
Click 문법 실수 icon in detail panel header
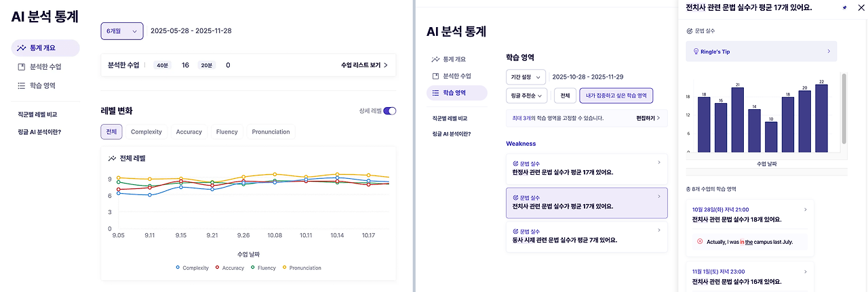click(690, 30)
